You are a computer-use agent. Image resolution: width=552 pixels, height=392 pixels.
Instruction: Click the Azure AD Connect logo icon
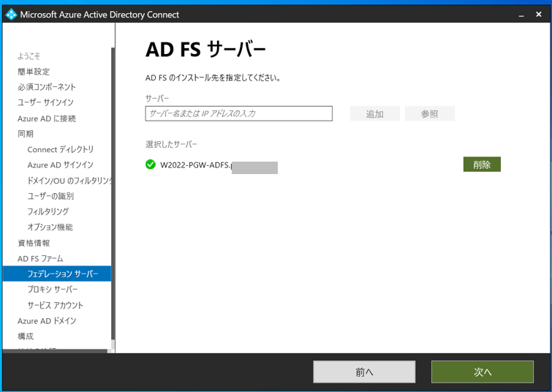click(x=11, y=15)
